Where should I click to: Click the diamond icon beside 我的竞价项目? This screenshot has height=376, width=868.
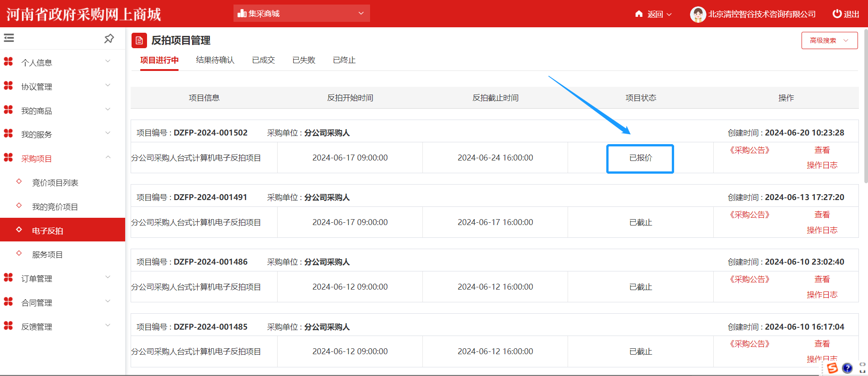(19, 206)
